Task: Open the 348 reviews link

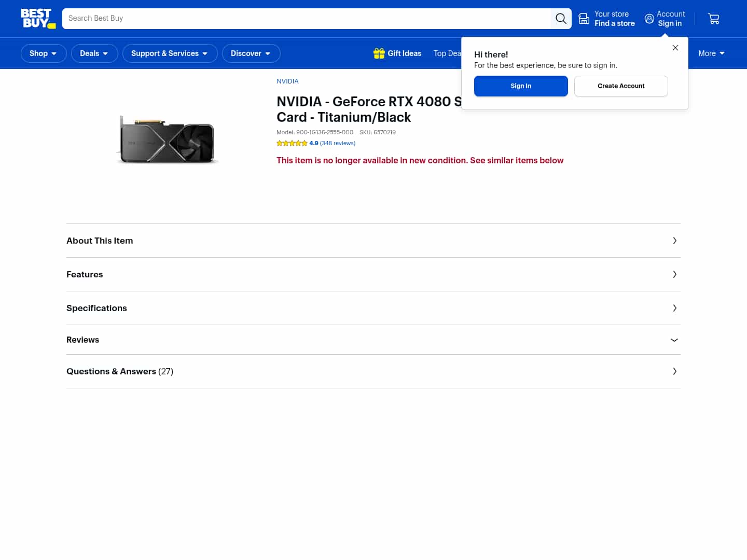Action: 338,143
